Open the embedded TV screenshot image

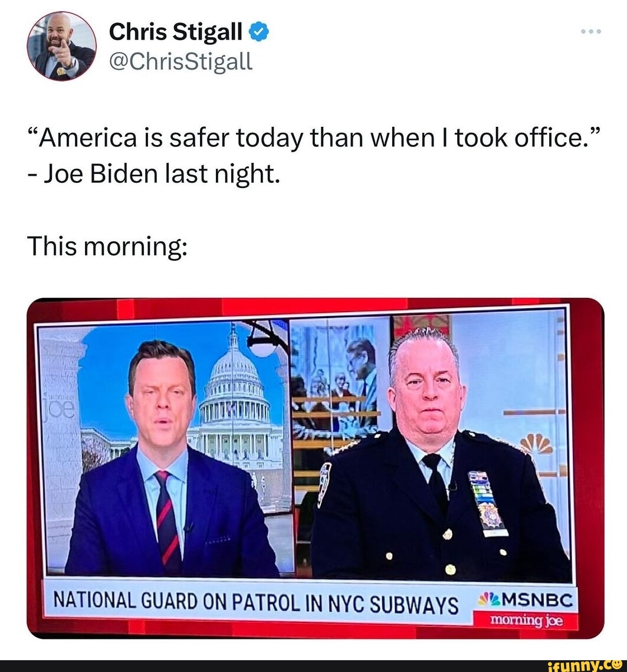coord(316,468)
